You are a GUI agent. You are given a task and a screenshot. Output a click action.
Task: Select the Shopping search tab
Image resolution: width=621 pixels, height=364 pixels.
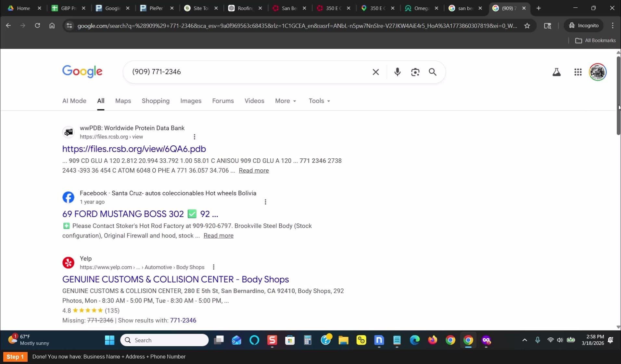pyautogui.click(x=156, y=101)
